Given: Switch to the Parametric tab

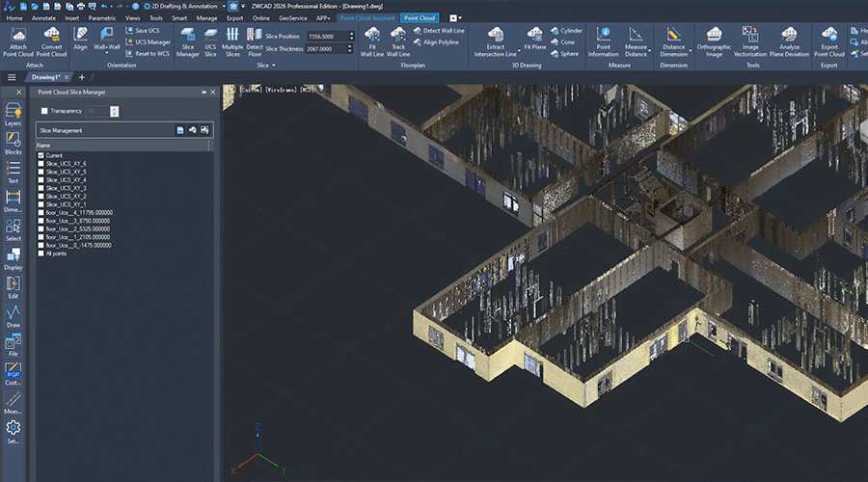Looking at the screenshot, I should click(102, 18).
